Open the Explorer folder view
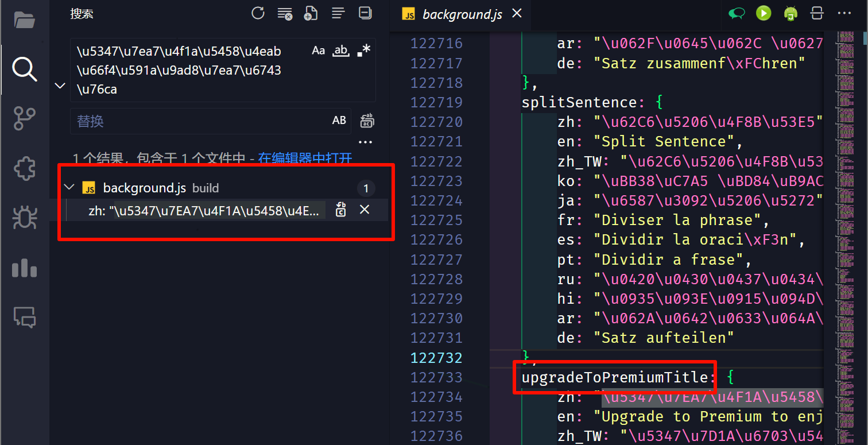This screenshot has height=445, width=868. 25,19
